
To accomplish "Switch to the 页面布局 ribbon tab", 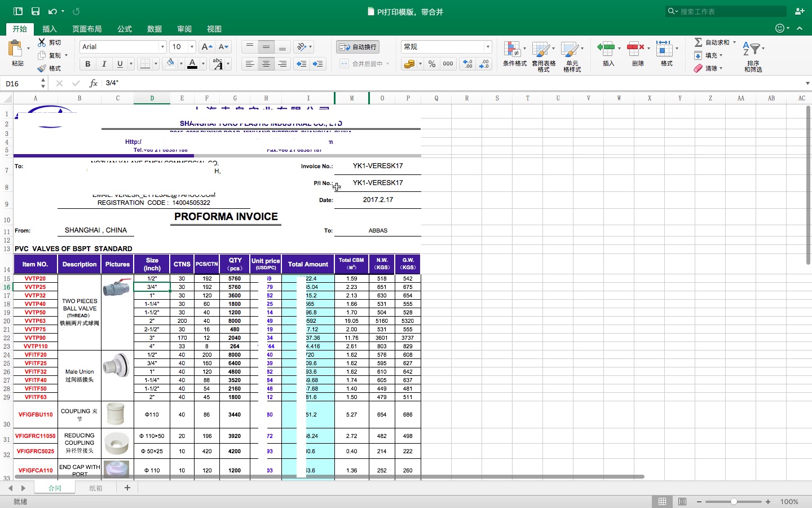I will [87, 29].
